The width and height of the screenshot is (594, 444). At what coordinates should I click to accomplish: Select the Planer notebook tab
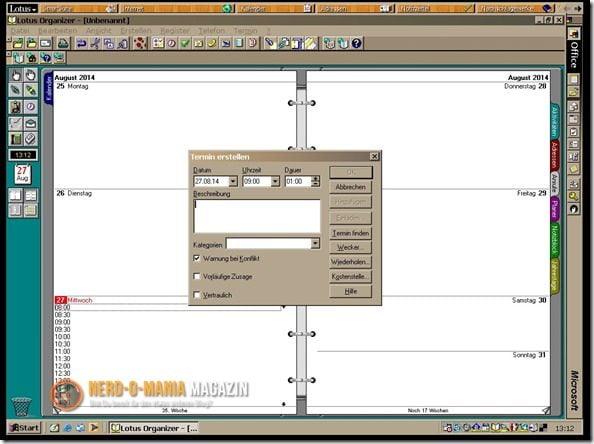[x=555, y=209]
